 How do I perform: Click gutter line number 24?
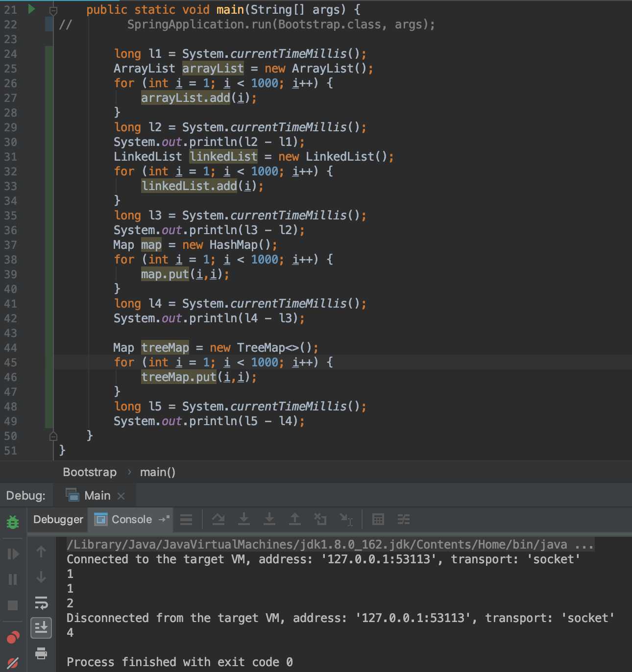(x=10, y=54)
